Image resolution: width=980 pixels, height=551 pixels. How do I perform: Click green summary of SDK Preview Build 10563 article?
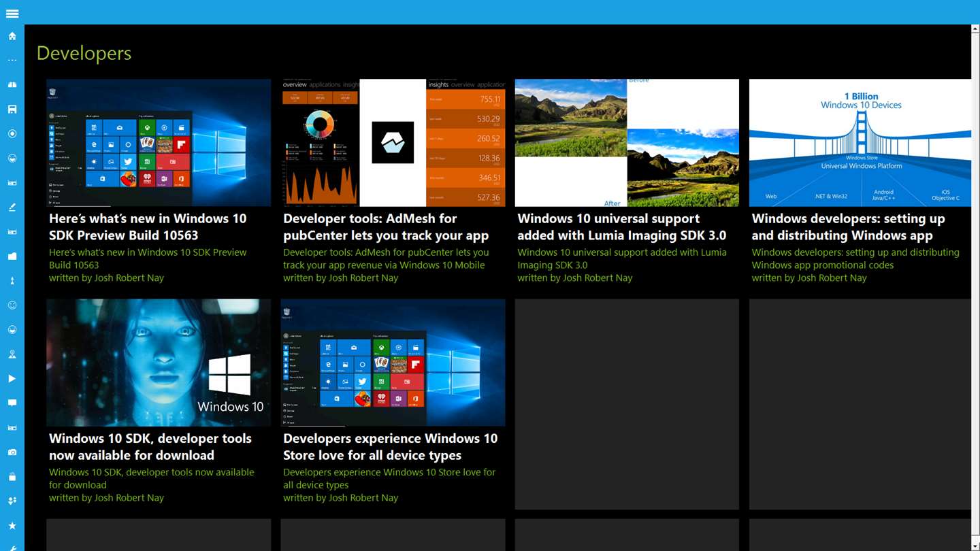(148, 258)
